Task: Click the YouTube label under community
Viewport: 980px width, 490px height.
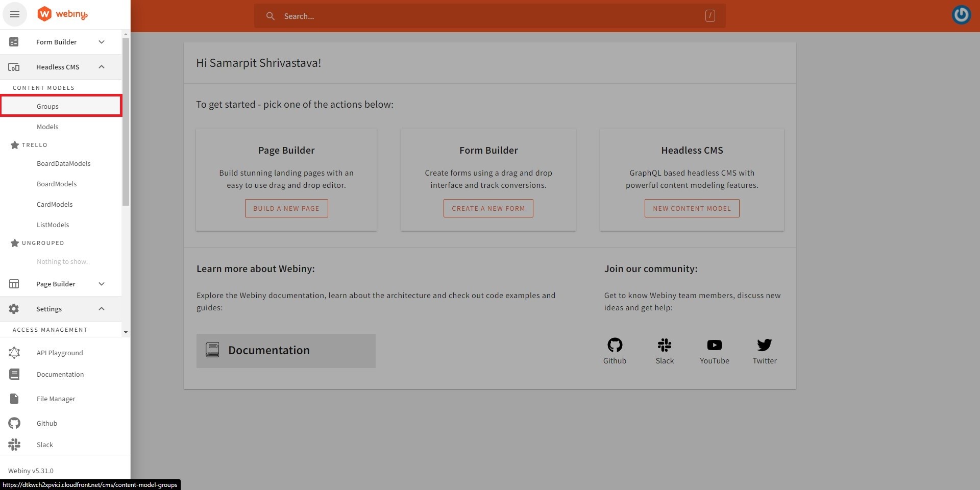Action: pyautogui.click(x=715, y=360)
